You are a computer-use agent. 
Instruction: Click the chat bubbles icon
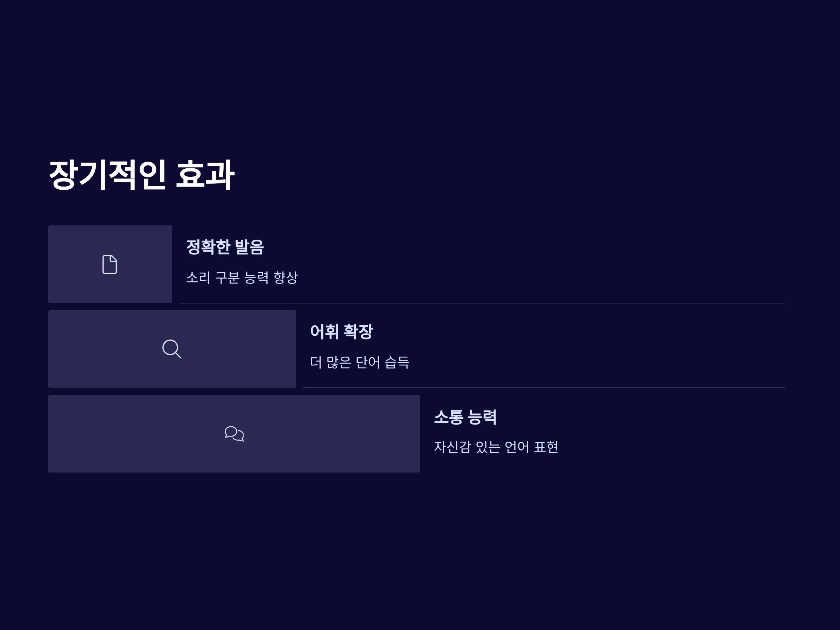click(x=234, y=434)
